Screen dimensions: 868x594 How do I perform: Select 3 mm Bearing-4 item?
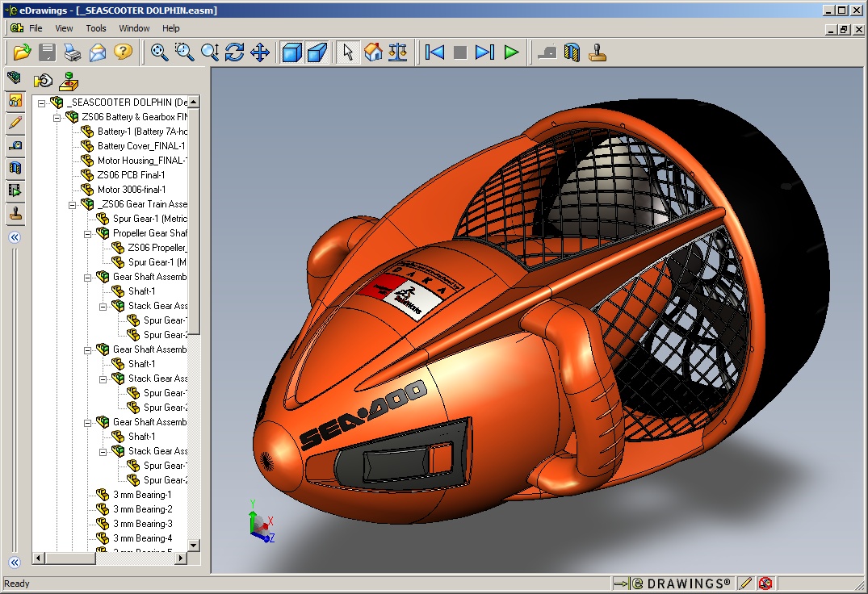tap(134, 538)
